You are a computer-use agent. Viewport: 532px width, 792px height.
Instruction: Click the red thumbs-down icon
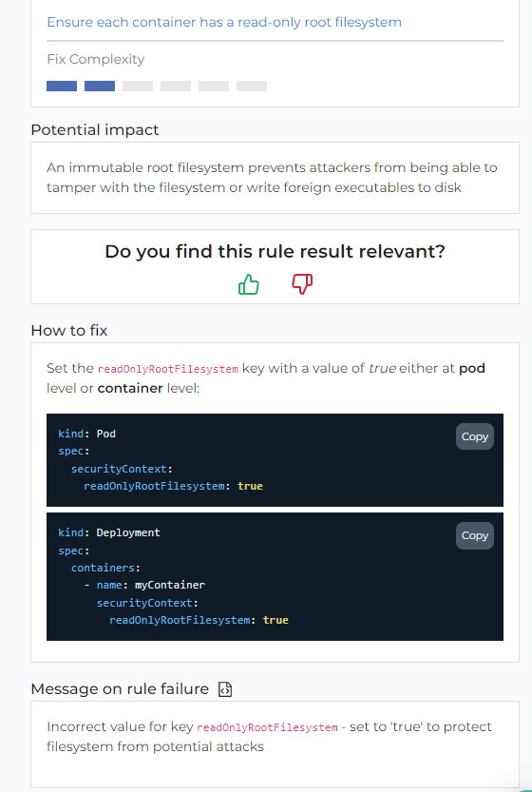click(302, 284)
